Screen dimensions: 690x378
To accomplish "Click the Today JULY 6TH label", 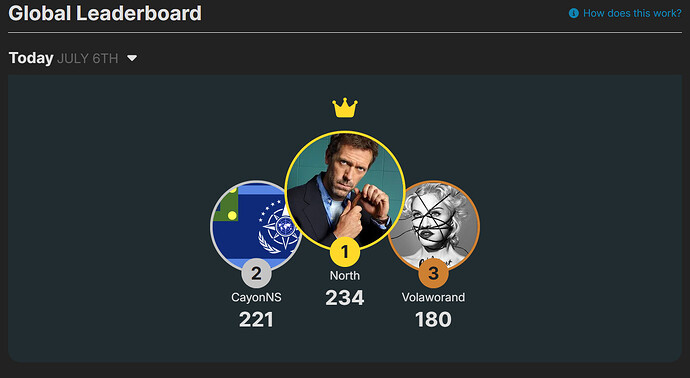I will tap(63, 58).
